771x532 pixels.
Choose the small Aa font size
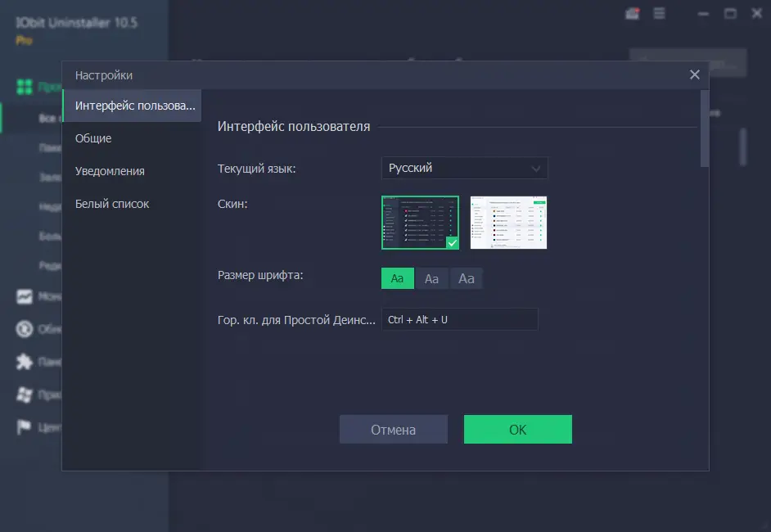[397, 279]
